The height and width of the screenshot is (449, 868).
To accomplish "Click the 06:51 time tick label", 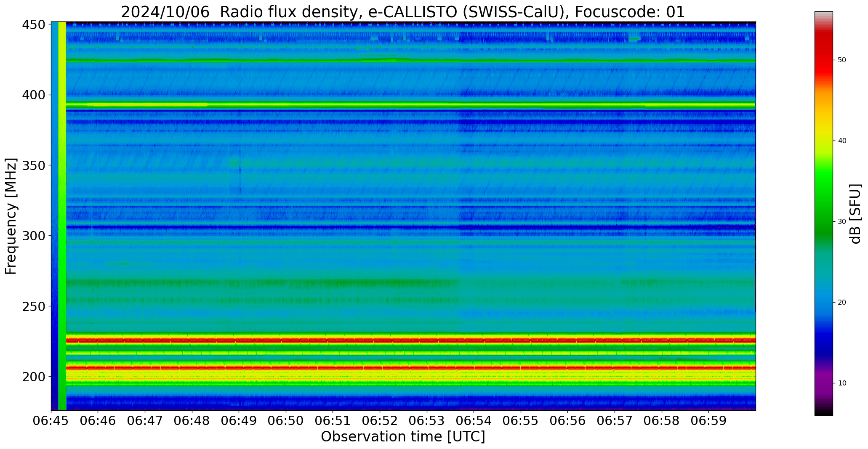I will 333,421.
